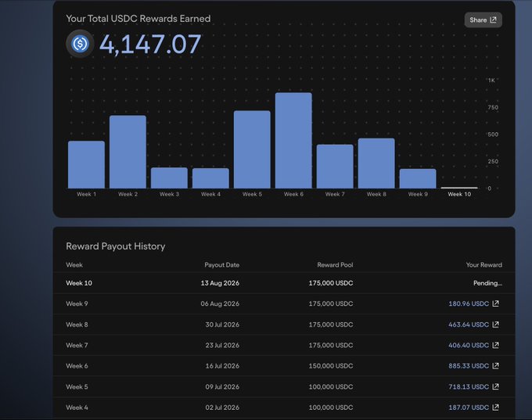The image size is (532, 420).
Task: Click the Share button
Action: pos(483,20)
